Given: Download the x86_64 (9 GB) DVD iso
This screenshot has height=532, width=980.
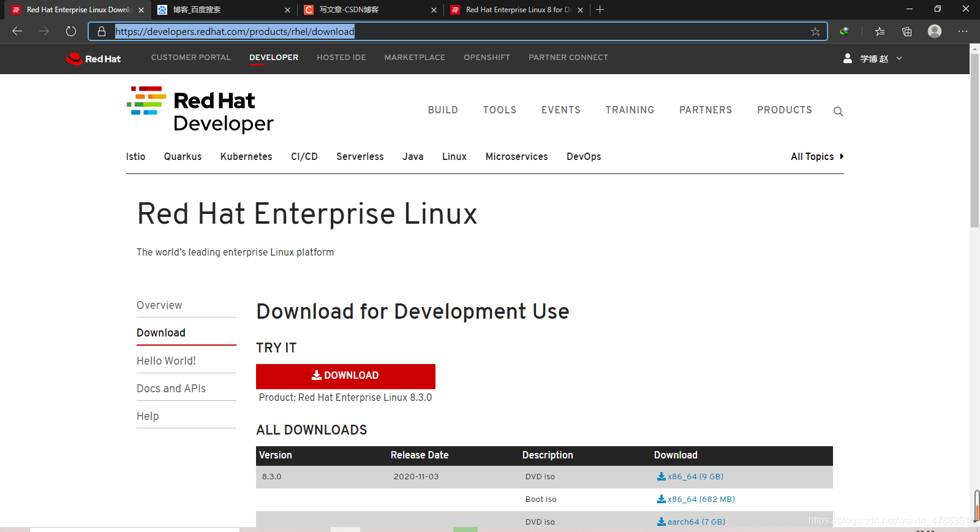Looking at the screenshot, I should (x=690, y=476).
